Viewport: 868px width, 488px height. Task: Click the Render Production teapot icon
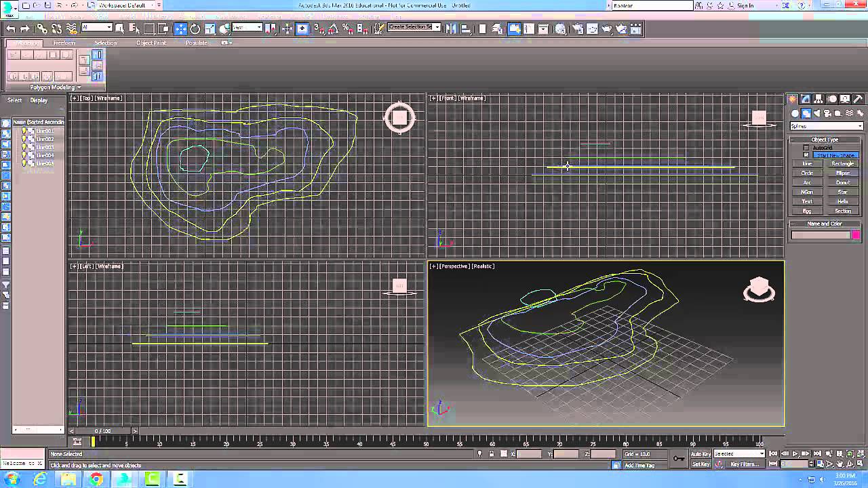(607, 28)
